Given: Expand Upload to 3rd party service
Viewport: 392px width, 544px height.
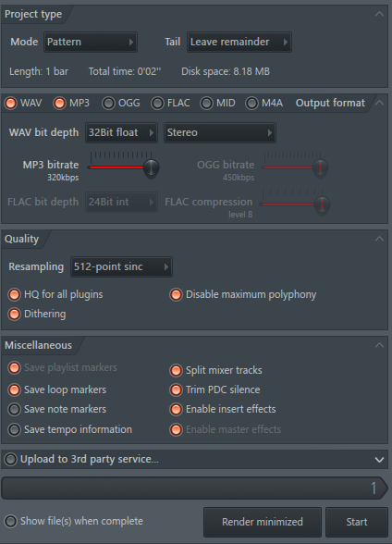Looking at the screenshot, I should pos(380,460).
